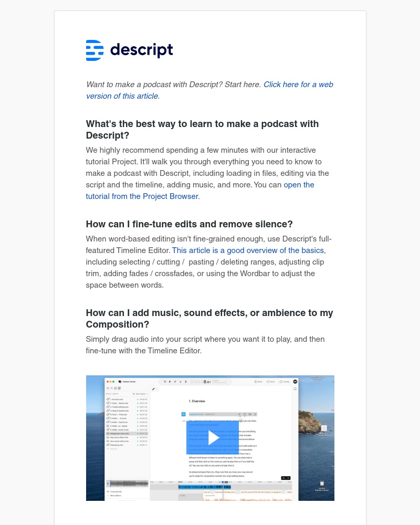
Task: Click the italic text 'Want to make a podcast with Descript?'
Action: click(x=154, y=85)
